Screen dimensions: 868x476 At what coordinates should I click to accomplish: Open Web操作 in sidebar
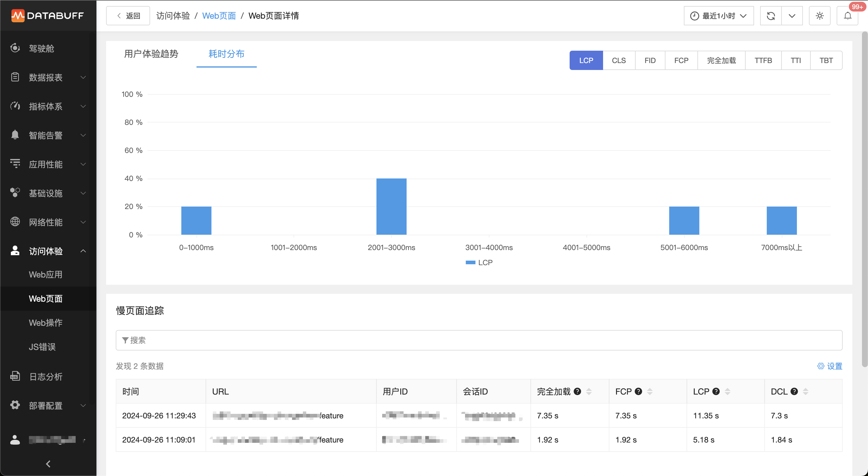46,323
